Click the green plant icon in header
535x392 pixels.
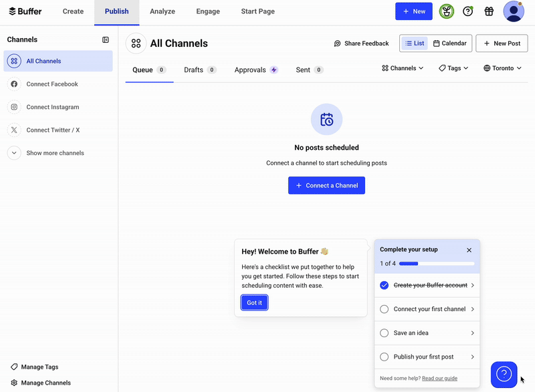[x=446, y=11]
